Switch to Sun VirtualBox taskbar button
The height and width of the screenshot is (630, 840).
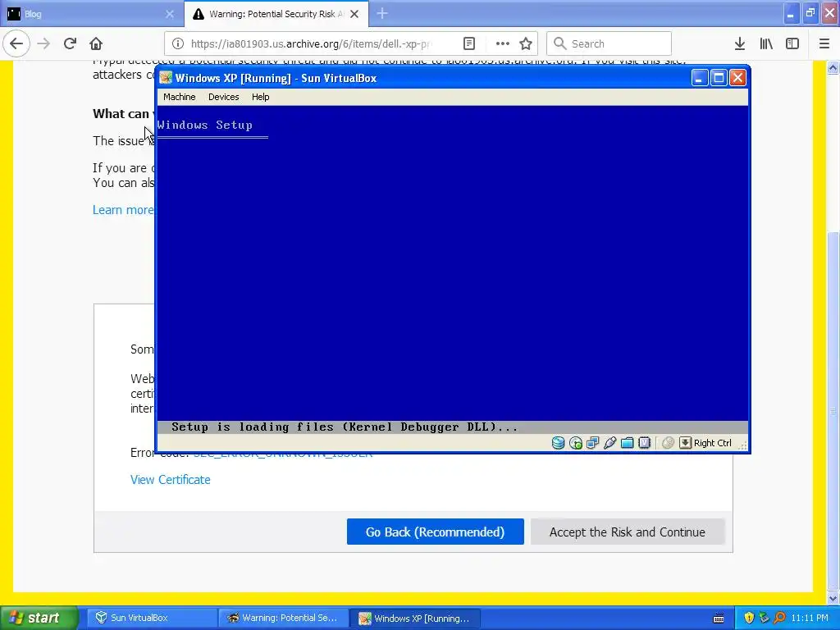click(150, 618)
